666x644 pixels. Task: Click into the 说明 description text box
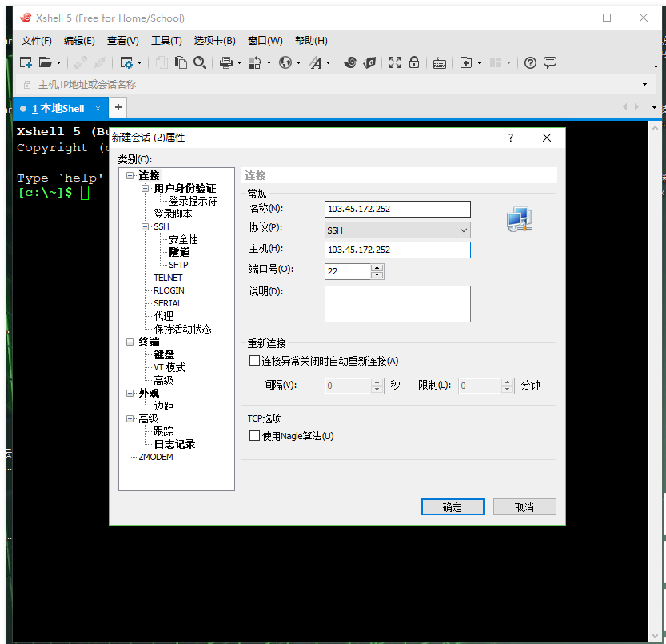[x=397, y=303]
